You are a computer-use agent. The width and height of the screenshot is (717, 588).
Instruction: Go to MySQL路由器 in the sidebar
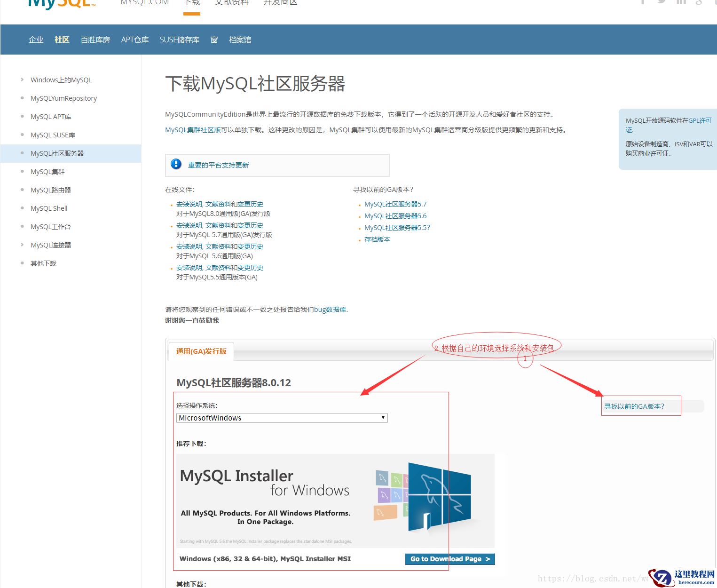(51, 190)
